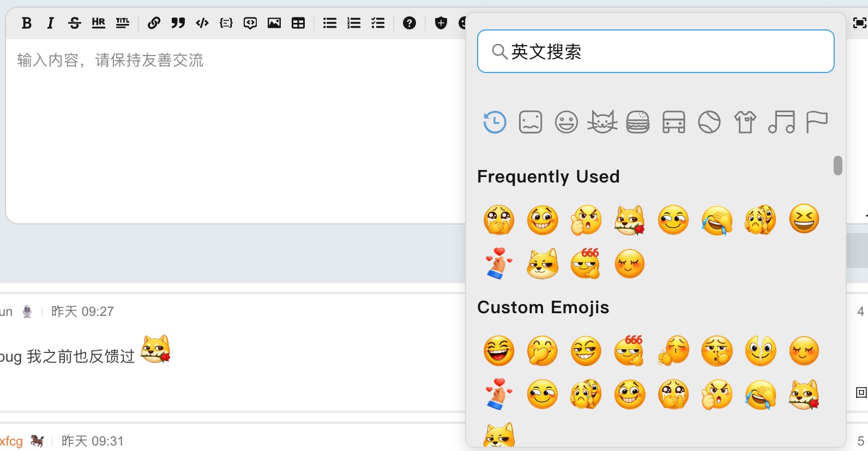
Task: Click the shield plus icon
Action: (441, 23)
